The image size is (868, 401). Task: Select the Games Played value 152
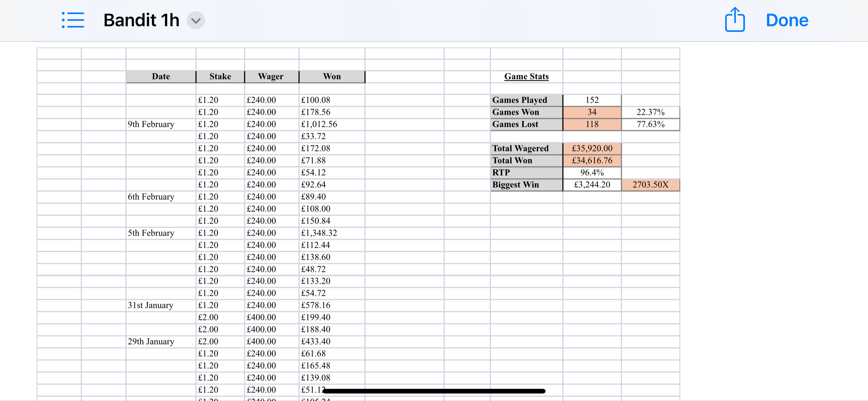coord(592,100)
